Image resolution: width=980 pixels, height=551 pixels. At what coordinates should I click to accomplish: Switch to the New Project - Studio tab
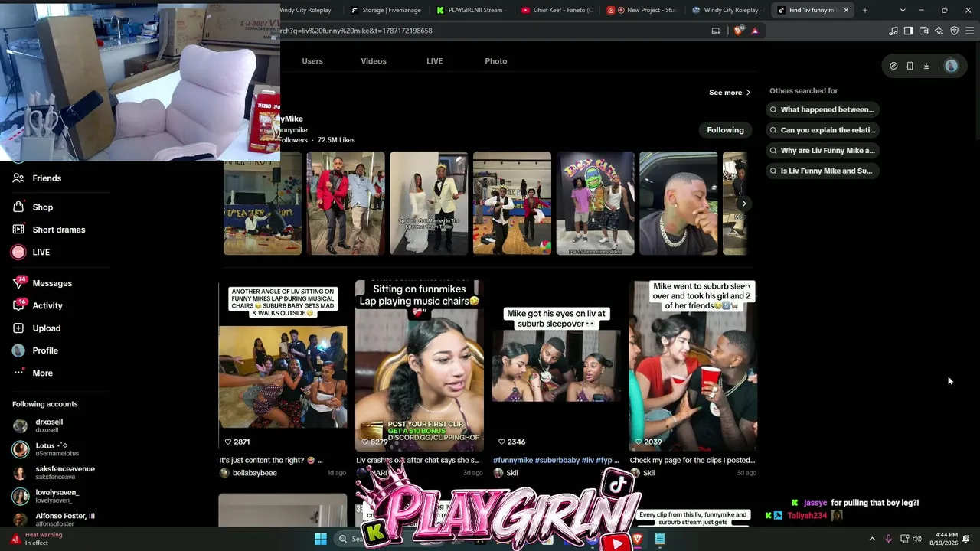pyautogui.click(x=642, y=10)
